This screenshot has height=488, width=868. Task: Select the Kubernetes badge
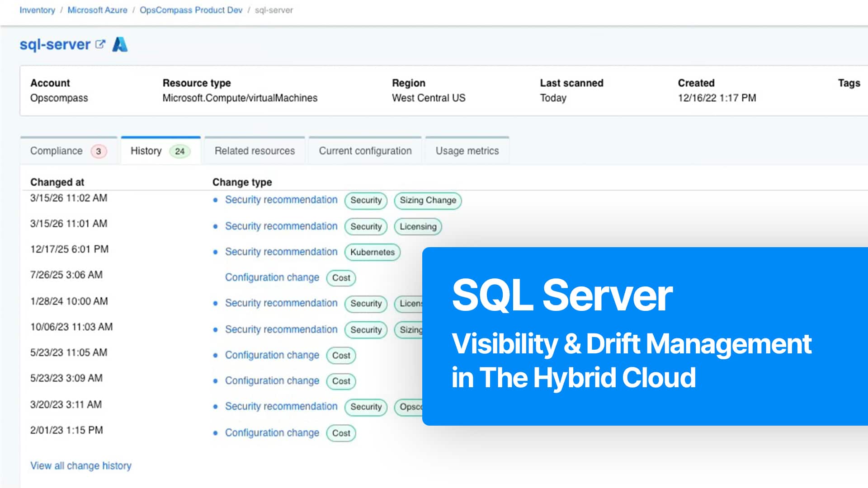coord(372,252)
